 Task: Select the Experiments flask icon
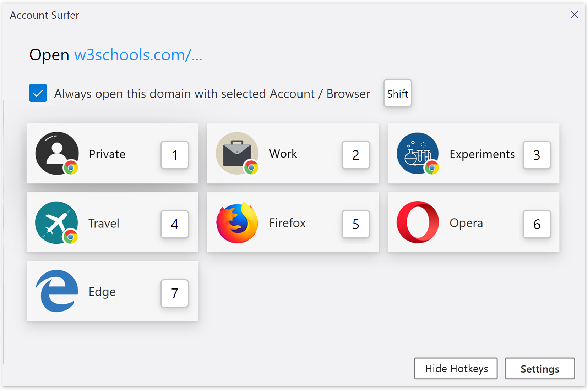[x=418, y=153]
